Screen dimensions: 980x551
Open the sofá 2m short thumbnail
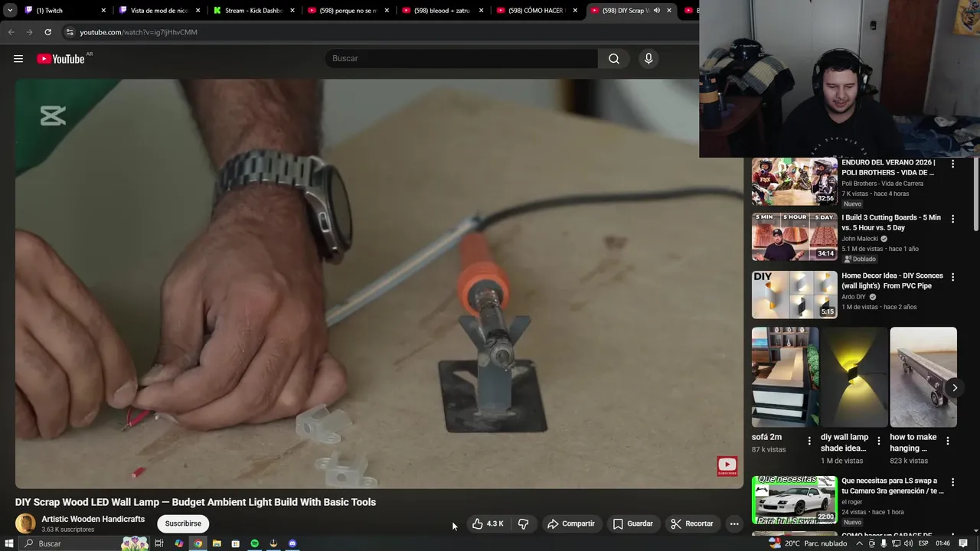click(785, 377)
